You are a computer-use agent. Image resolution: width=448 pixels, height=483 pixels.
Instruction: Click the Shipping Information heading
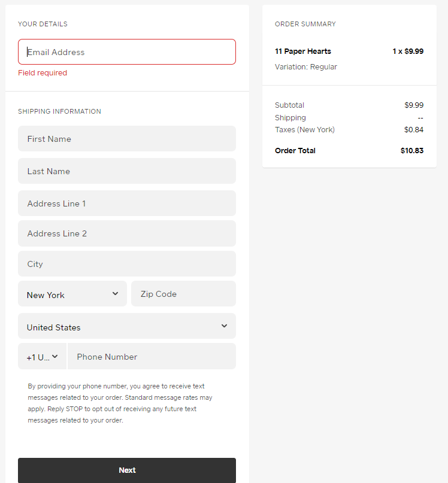pyautogui.click(x=59, y=111)
